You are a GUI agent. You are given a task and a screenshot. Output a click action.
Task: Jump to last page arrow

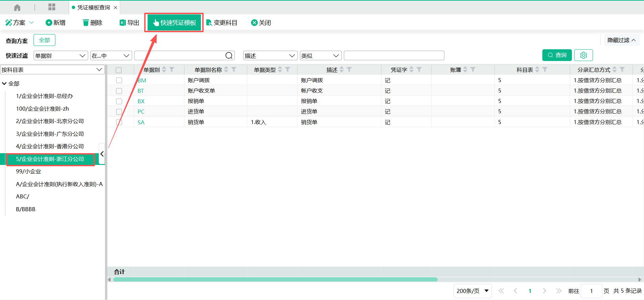point(558,291)
